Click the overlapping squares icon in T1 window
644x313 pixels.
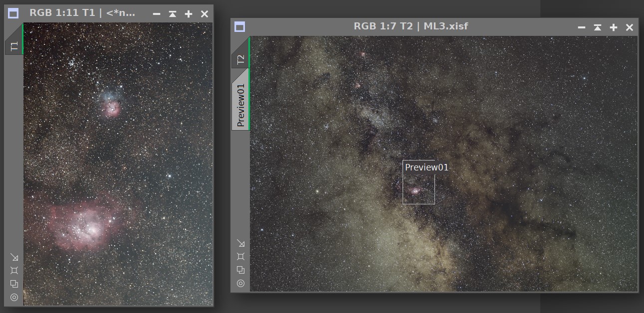point(14,284)
